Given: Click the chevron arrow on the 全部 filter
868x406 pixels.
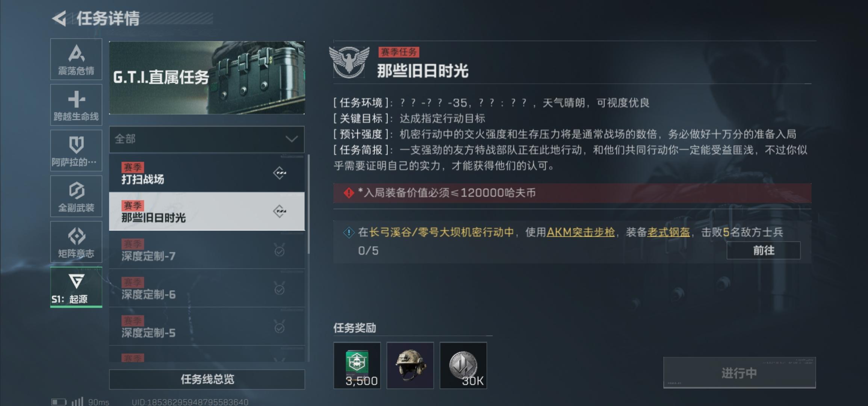Looking at the screenshot, I should [x=291, y=139].
